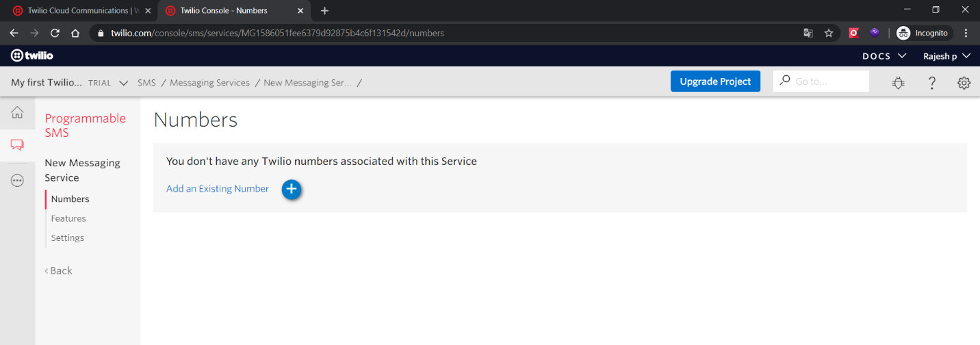
Task: Click the TRIAL label beside the project name
Action: [100, 83]
